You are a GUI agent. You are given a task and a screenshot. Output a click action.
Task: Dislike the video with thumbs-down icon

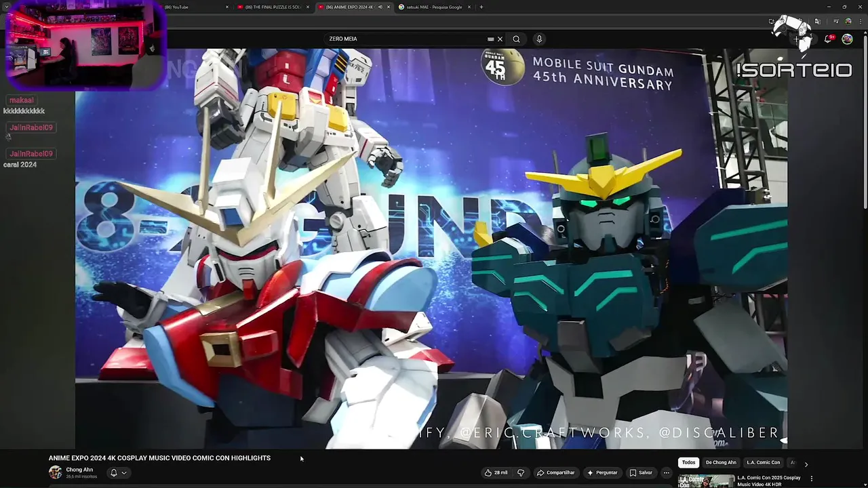click(x=521, y=472)
